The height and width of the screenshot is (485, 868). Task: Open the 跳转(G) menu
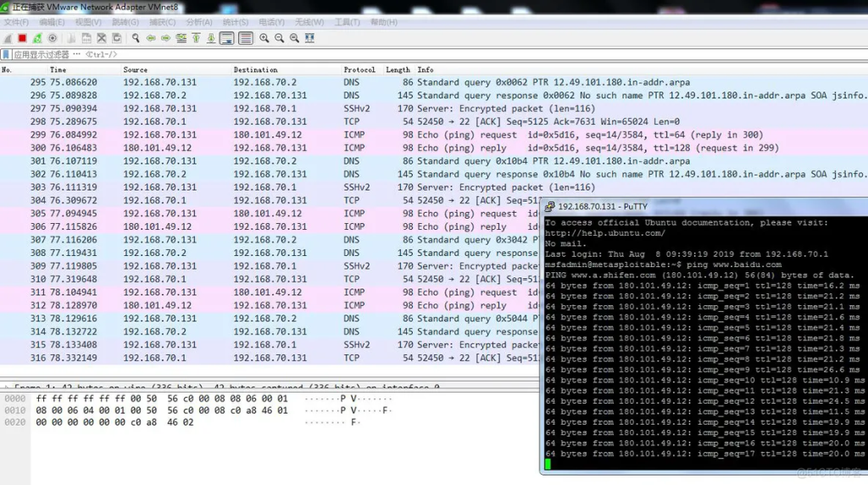(125, 22)
